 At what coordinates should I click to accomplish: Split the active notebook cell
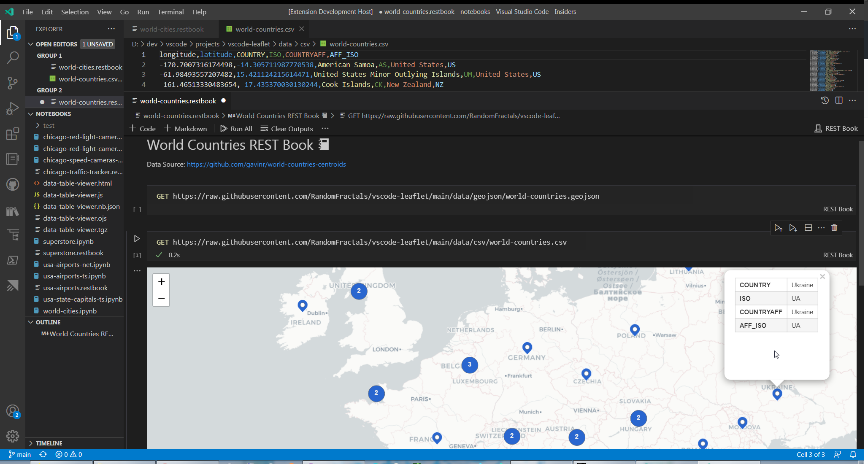pos(808,228)
